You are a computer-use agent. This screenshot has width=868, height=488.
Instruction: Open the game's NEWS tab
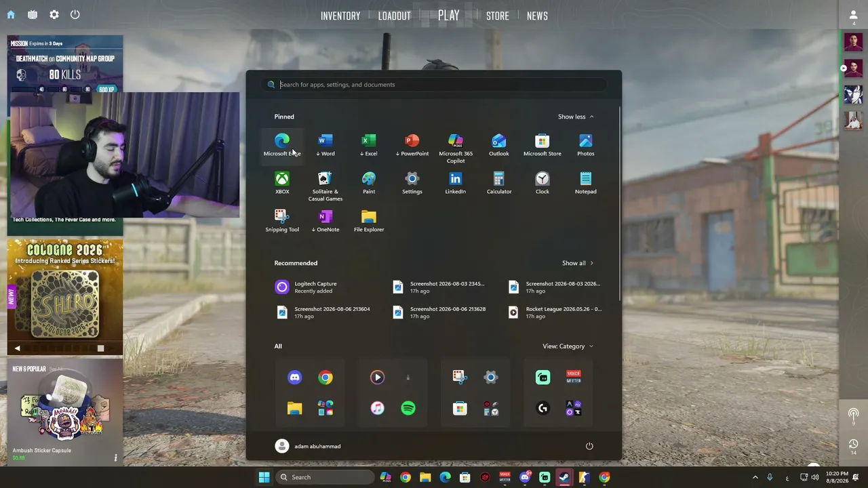[x=537, y=16]
